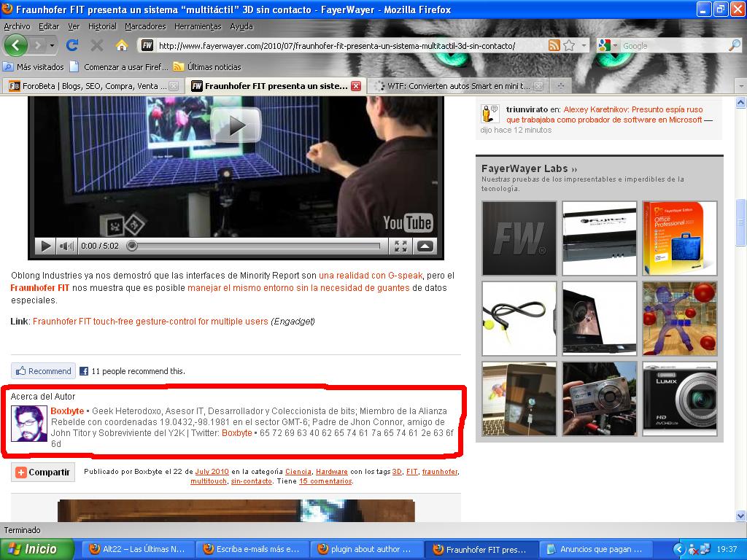Screen dimensions: 747x560
Task: Open a new tab with the plus button
Action: click(x=561, y=86)
